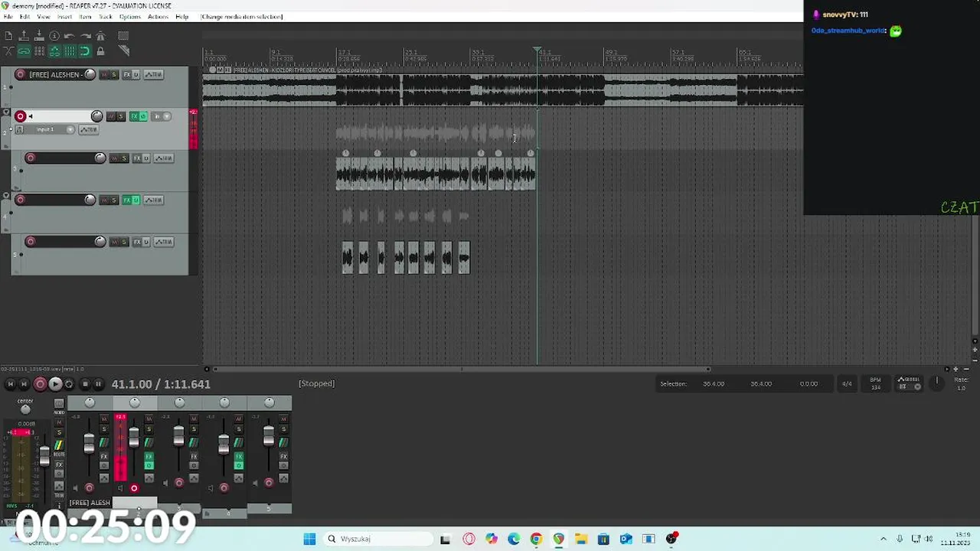Click the transport Pause button

[99, 384]
